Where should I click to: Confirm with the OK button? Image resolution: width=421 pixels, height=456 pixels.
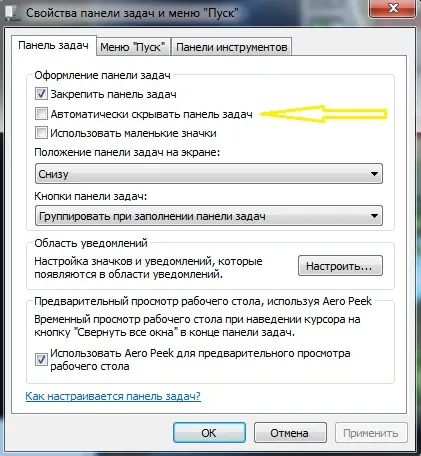click(x=209, y=433)
